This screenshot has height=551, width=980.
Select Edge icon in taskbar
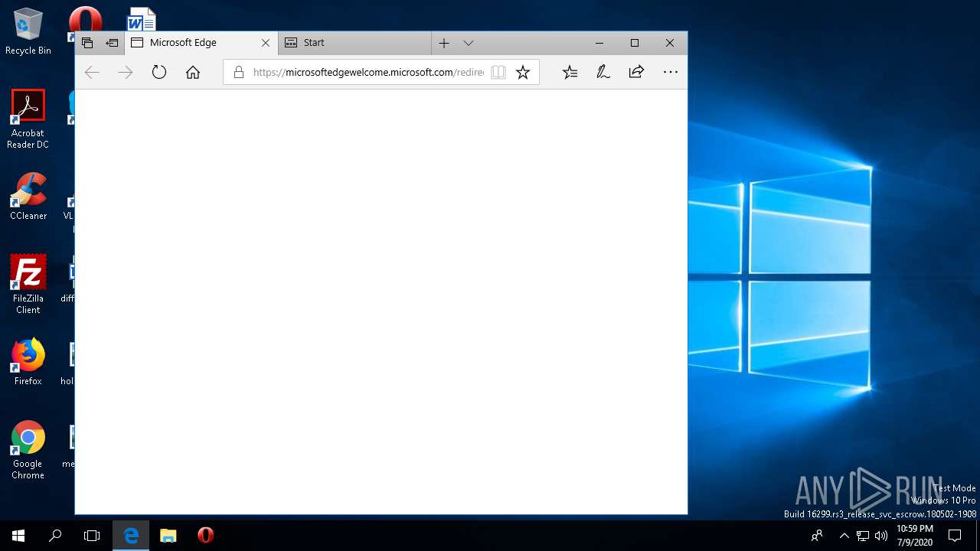click(x=131, y=536)
